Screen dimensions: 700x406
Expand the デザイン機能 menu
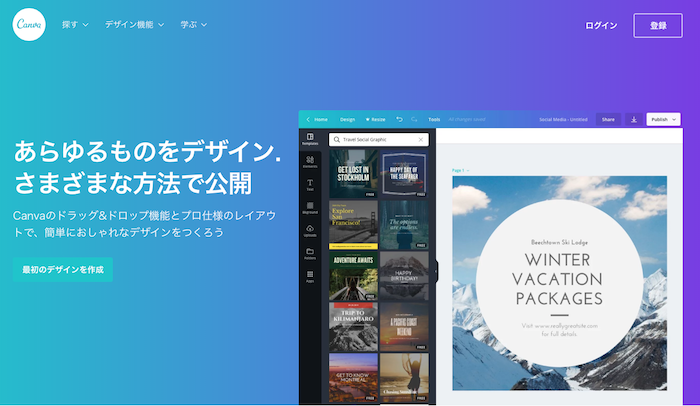tap(134, 25)
